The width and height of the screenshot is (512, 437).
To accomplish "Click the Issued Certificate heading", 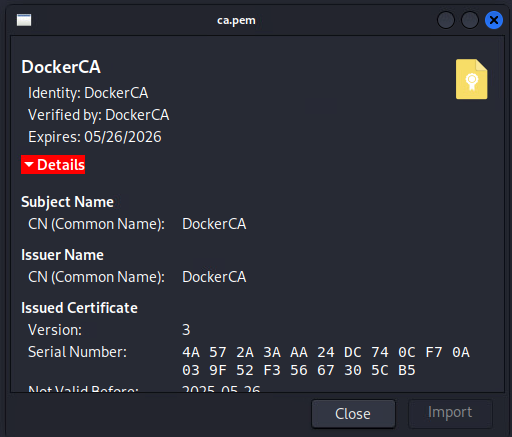I will [x=79, y=308].
